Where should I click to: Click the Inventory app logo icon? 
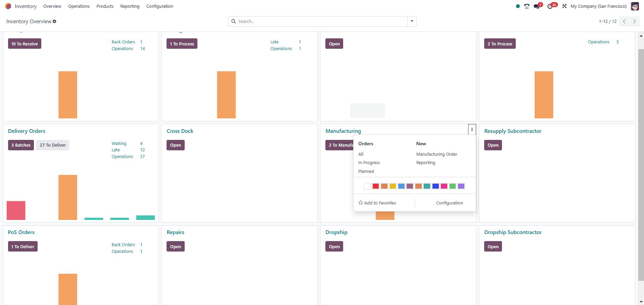click(8, 6)
